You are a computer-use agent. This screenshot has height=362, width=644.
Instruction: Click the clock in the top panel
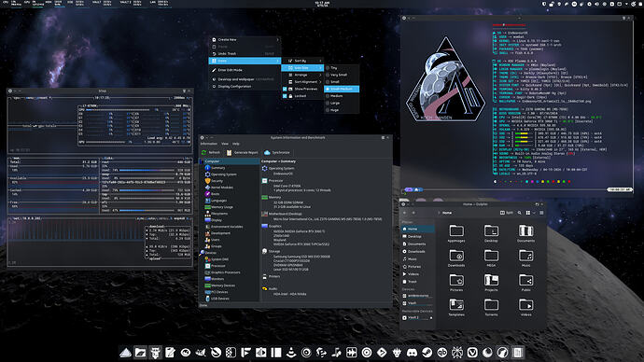(322, 4)
